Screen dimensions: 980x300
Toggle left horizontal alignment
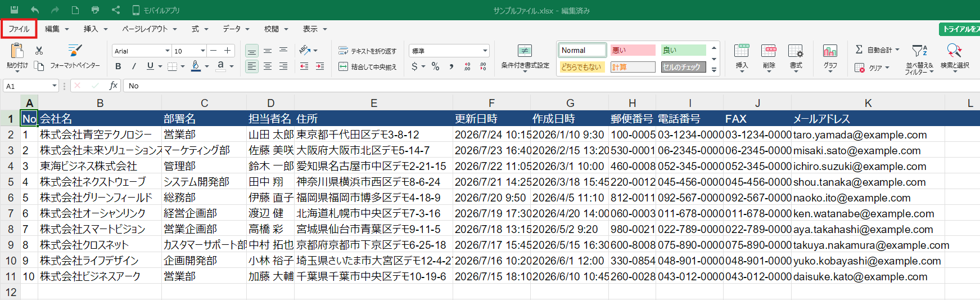click(252, 66)
